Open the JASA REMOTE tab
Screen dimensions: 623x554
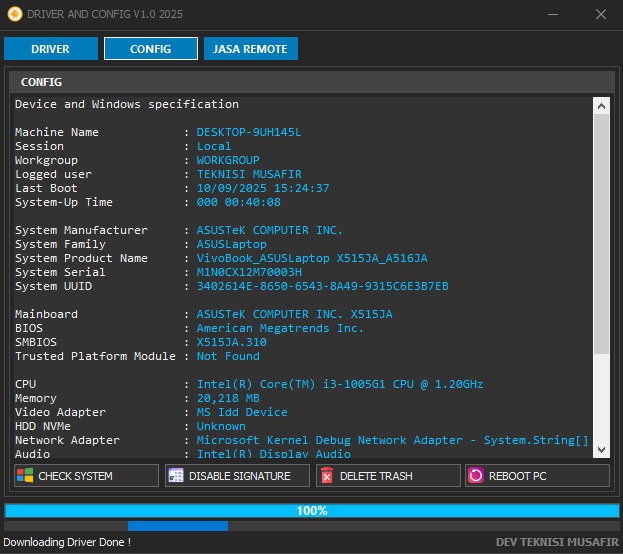click(251, 48)
